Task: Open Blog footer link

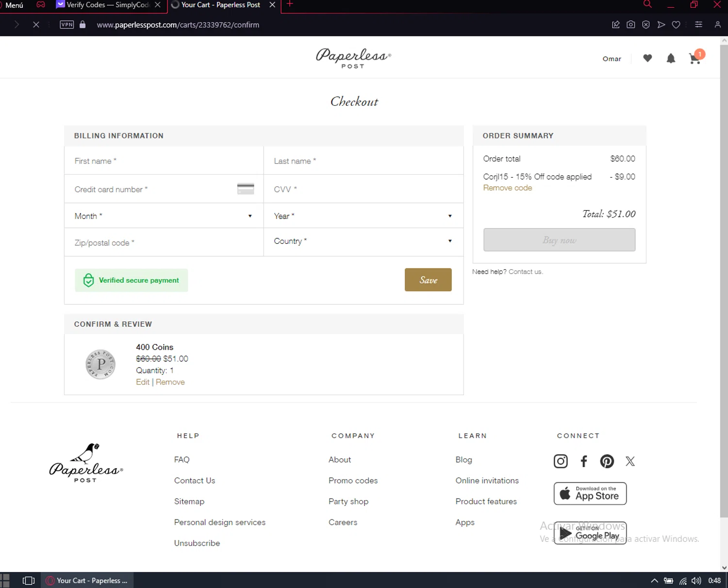Action: coord(463,459)
